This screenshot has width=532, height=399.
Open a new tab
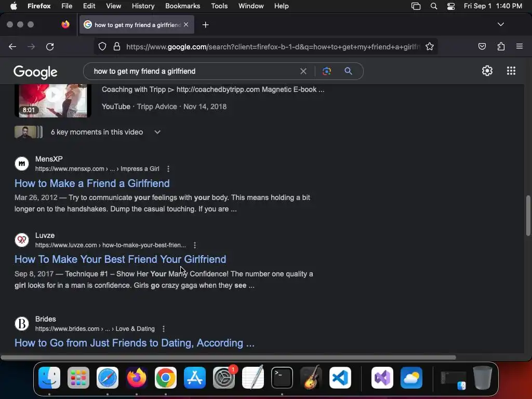click(205, 25)
